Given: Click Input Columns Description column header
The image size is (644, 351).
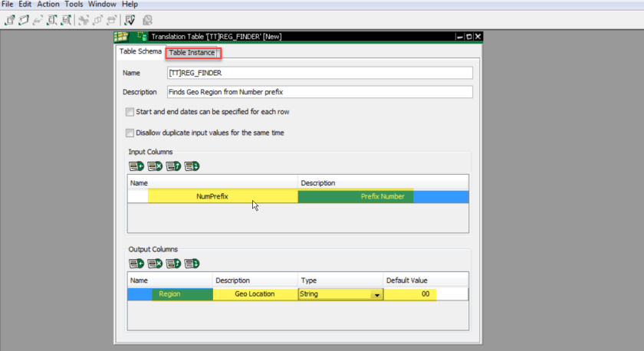Looking at the screenshot, I should (x=383, y=182).
